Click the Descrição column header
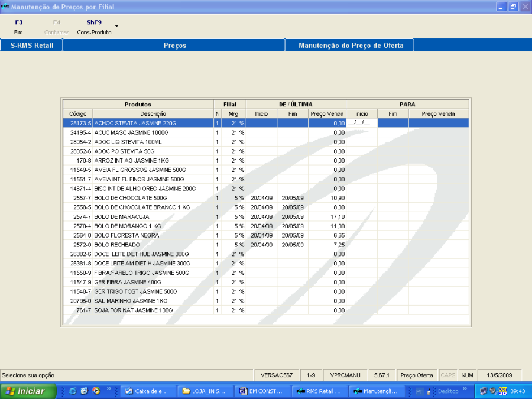The height and width of the screenshot is (399, 532). click(153, 114)
